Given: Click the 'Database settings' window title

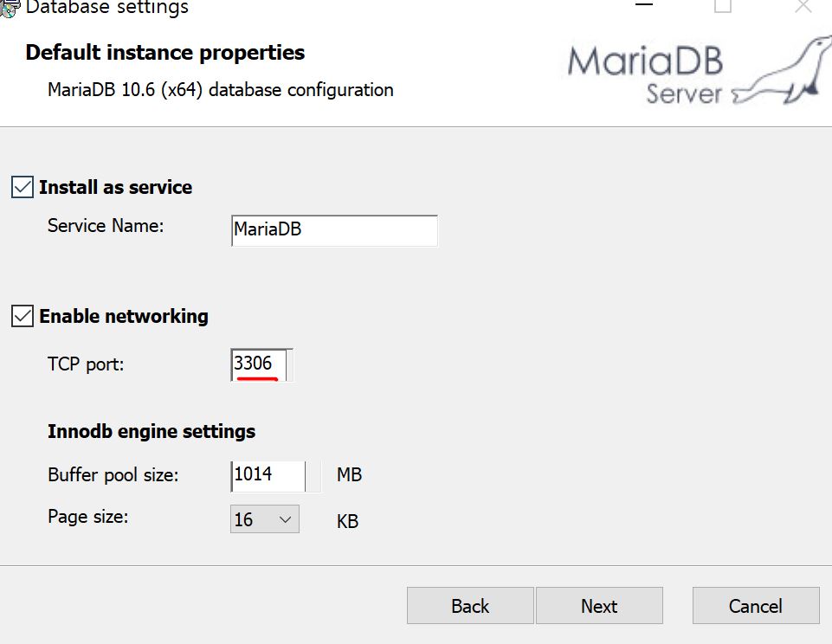Looking at the screenshot, I should (106, 8).
